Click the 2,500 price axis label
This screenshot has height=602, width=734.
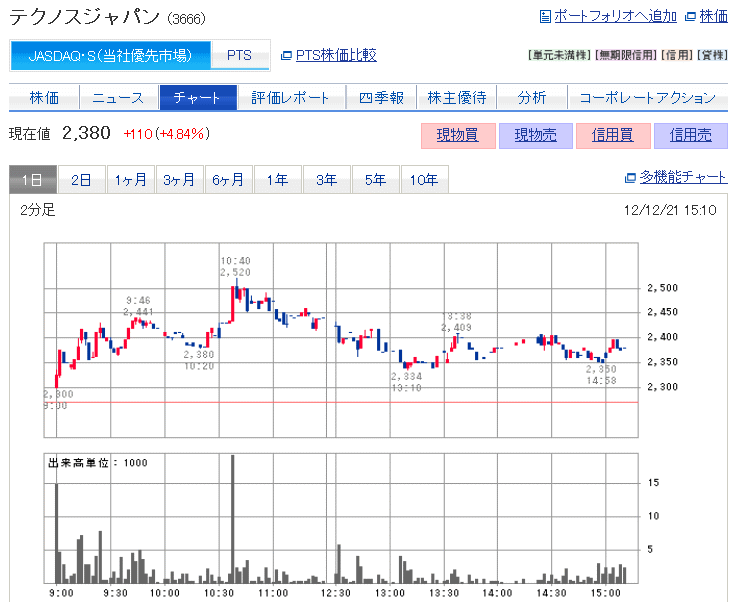[662, 288]
